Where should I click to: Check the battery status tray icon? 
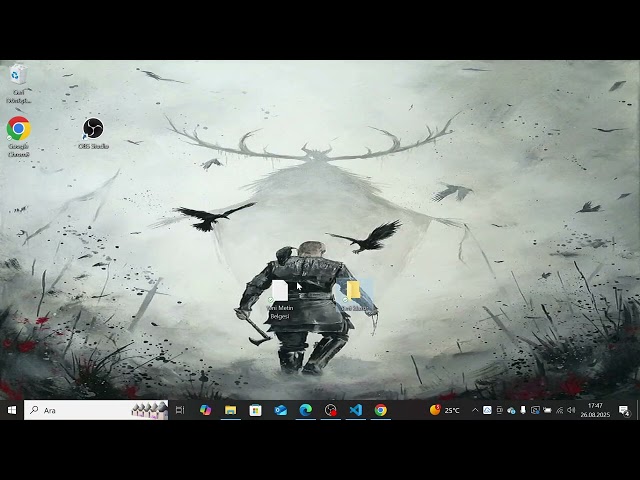click(x=547, y=410)
